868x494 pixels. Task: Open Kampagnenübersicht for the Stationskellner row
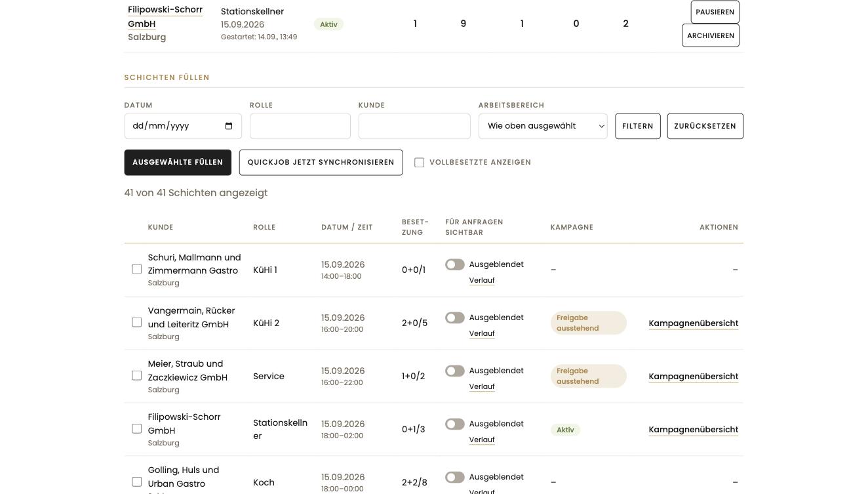pyautogui.click(x=694, y=429)
